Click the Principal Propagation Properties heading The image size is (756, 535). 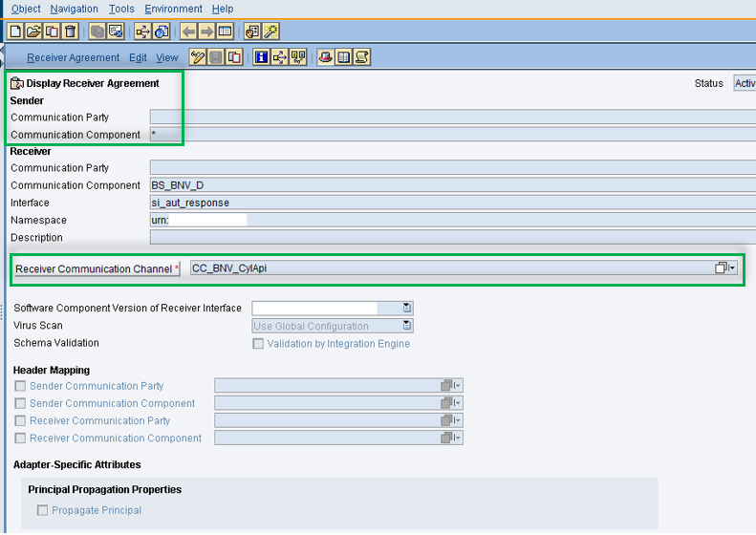pos(104,490)
